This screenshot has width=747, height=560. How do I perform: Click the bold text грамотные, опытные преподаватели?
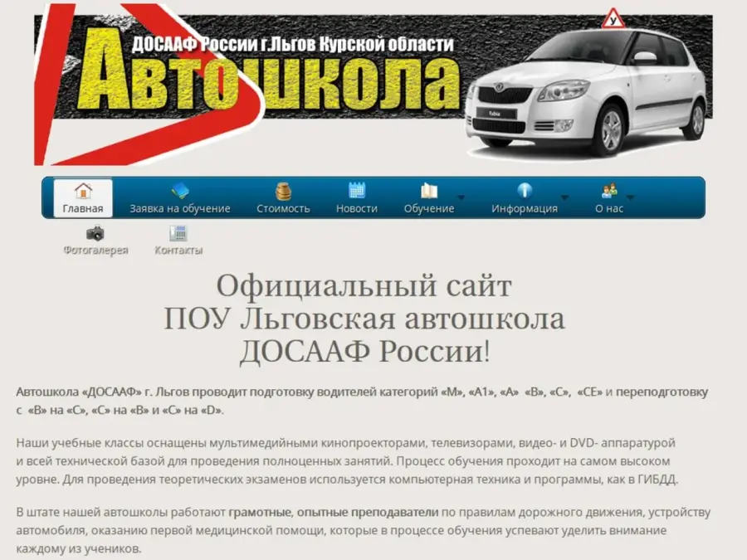(334, 513)
